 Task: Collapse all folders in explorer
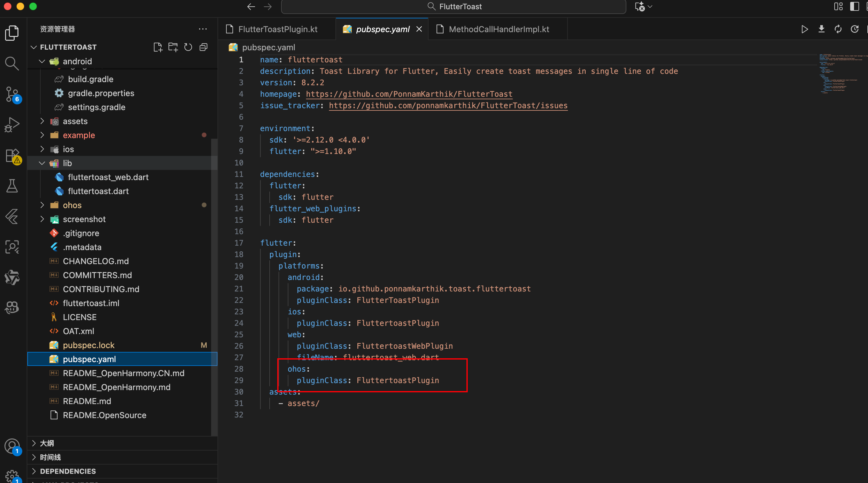pos(203,47)
